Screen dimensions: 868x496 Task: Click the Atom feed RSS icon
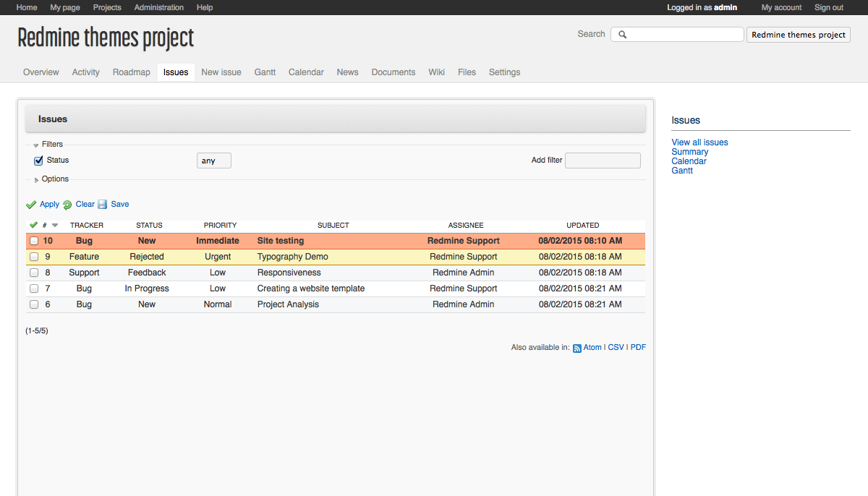[577, 348]
